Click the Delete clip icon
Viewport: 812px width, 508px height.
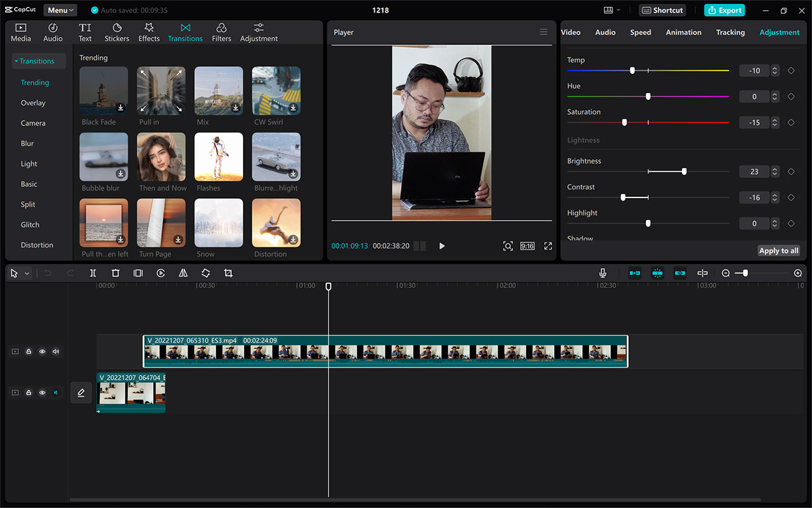click(x=115, y=273)
